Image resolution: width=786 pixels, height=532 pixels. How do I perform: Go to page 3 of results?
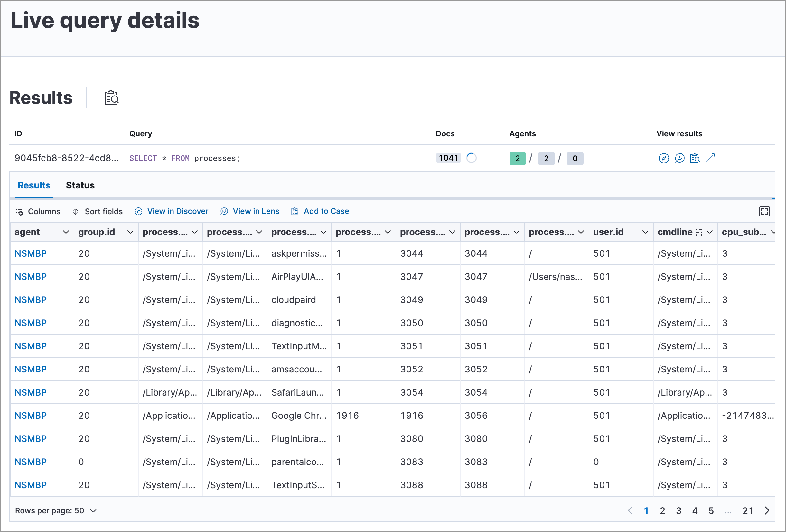click(x=678, y=511)
